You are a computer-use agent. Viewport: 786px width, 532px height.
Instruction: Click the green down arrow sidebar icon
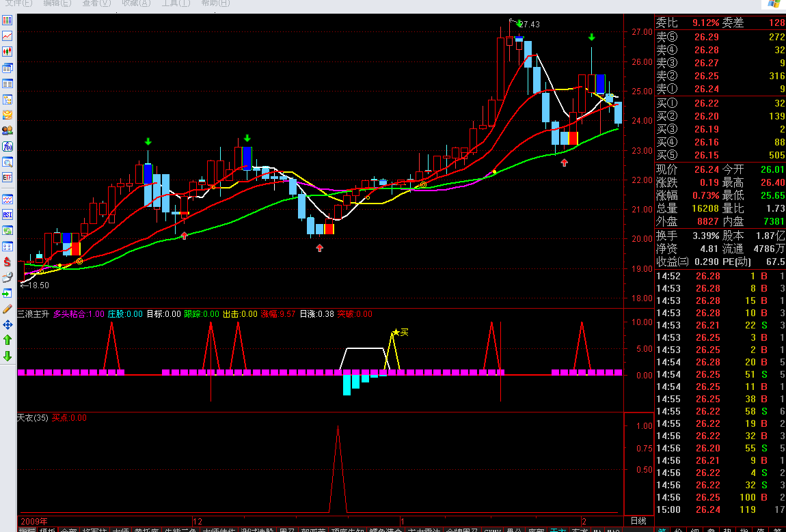pyautogui.click(x=7, y=356)
